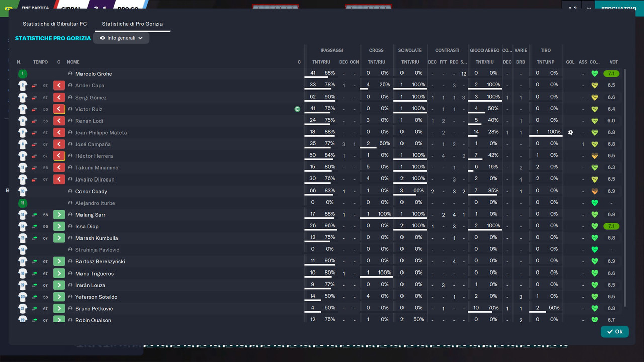Click Javairo Dilrosun's substitution arrows icon
This screenshot has width=644, height=362.
[x=34, y=179]
